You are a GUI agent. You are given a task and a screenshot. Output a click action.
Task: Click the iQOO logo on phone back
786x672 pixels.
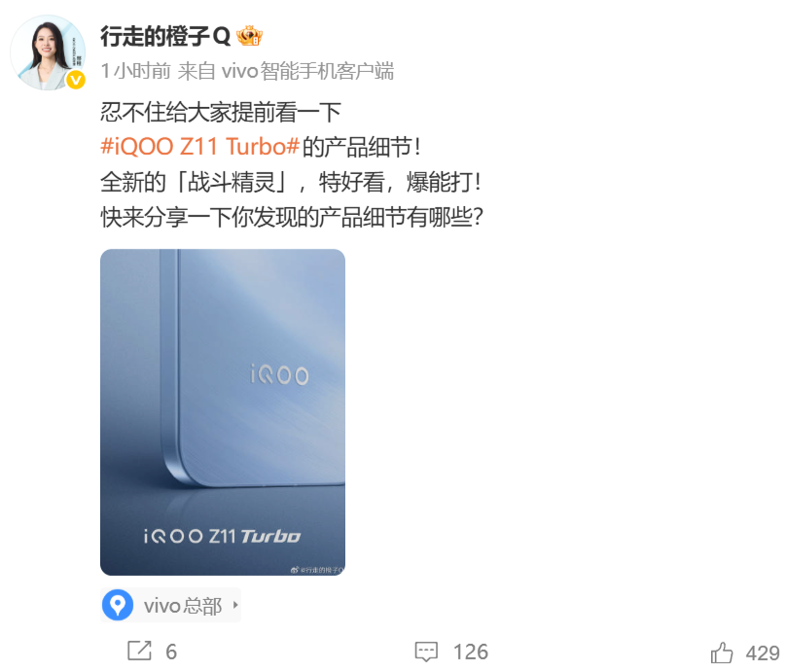[280, 374]
